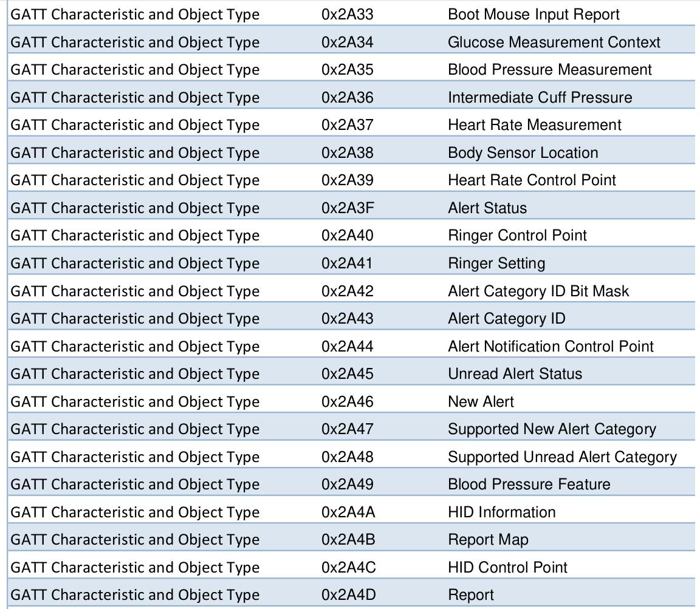Select the Supported Unread Alert Category text
The image size is (700, 609).
[x=562, y=457]
